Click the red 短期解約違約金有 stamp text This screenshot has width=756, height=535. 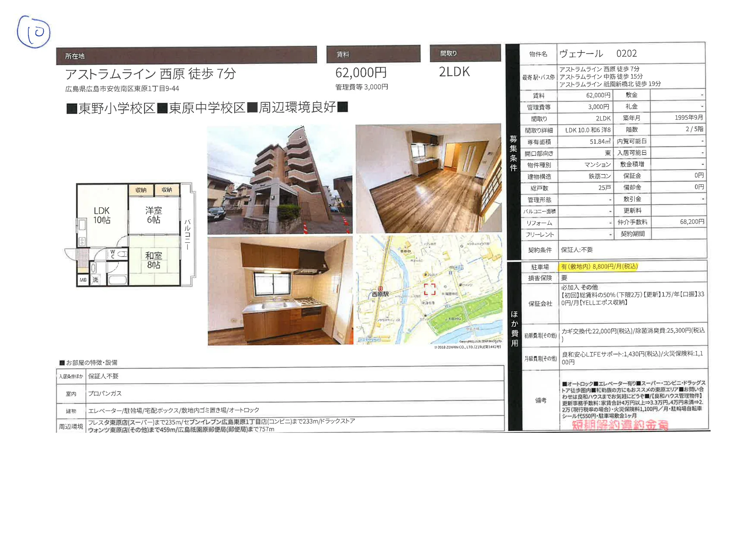620,425
